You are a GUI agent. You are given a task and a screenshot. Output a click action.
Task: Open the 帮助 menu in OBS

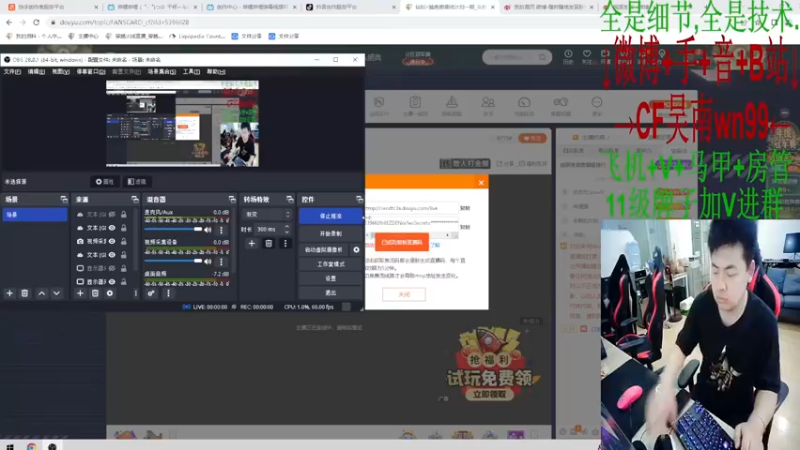[216, 72]
